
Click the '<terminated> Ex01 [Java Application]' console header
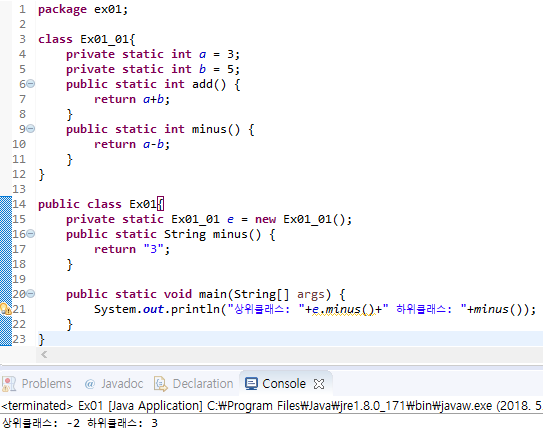(x=102, y=406)
